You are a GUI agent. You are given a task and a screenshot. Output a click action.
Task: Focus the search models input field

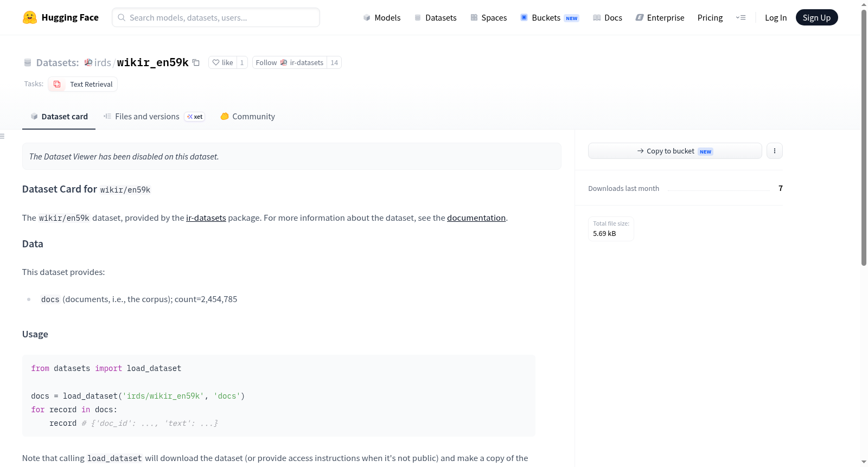pyautogui.click(x=216, y=17)
